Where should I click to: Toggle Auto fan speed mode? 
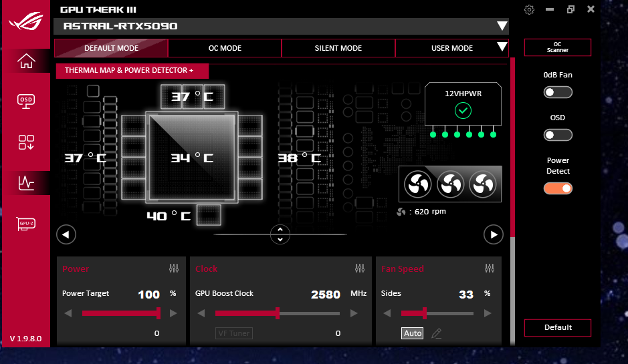(x=413, y=333)
